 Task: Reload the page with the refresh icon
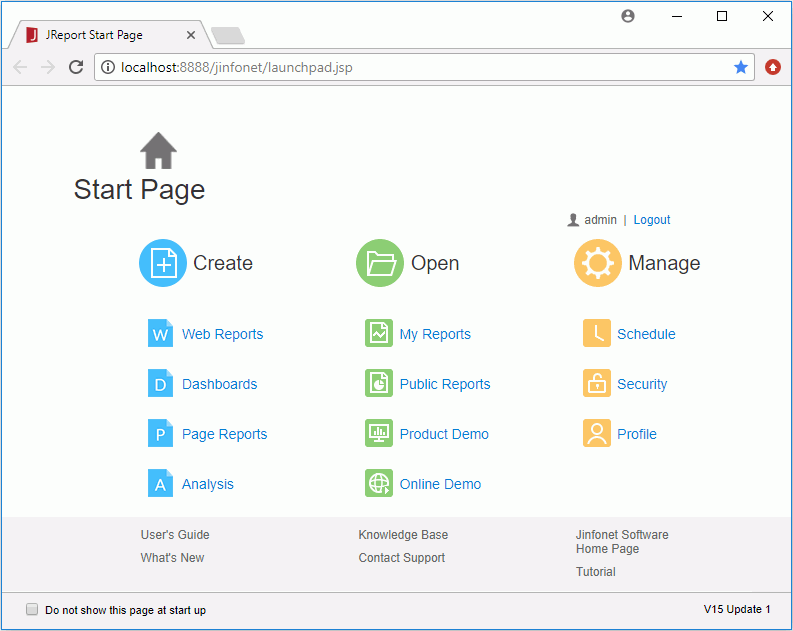tap(76, 67)
